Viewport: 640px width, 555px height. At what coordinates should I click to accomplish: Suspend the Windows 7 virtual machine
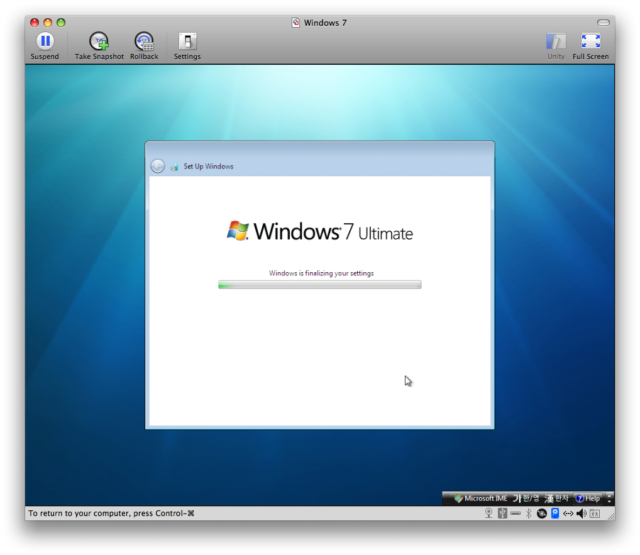point(45,46)
